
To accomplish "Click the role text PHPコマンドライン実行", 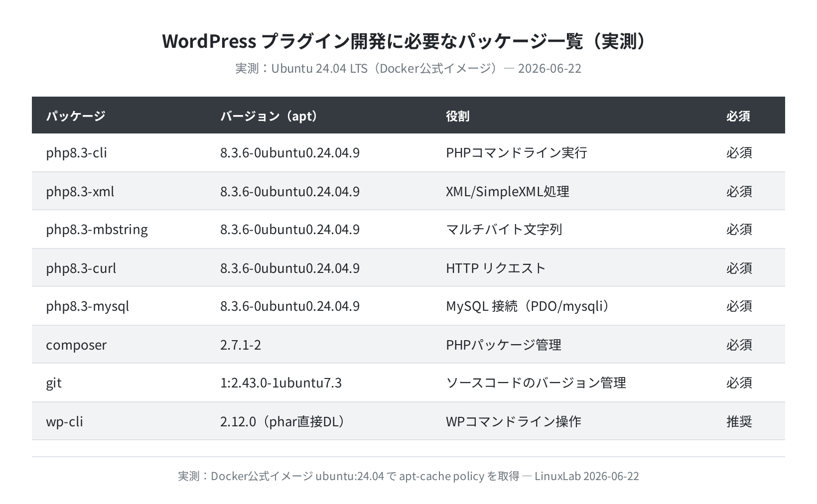I will point(517,152).
